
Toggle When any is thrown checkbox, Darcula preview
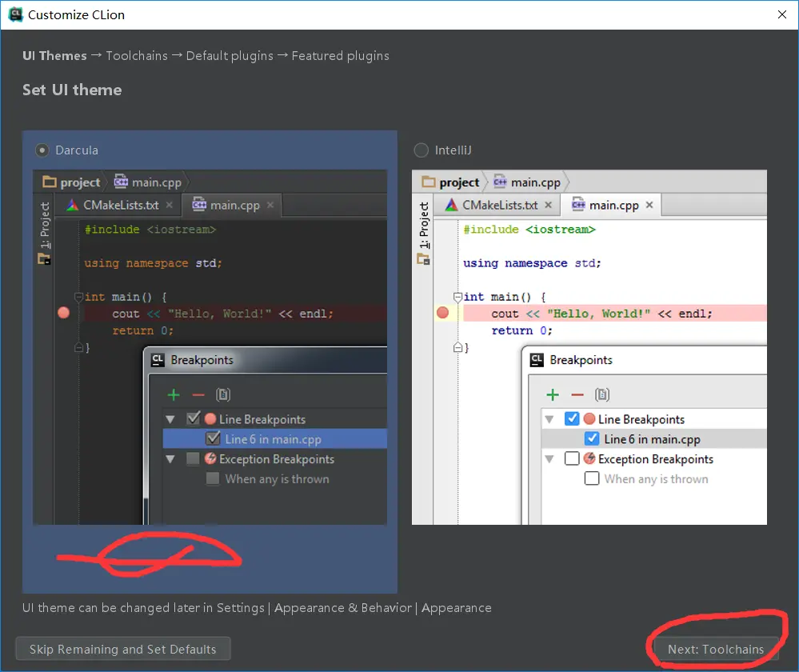coord(213,478)
